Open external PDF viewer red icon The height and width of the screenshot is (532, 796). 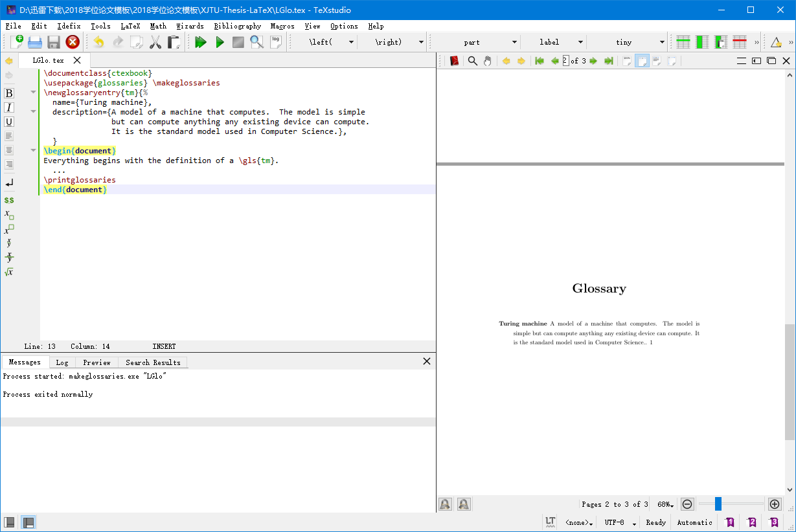pyautogui.click(x=454, y=61)
